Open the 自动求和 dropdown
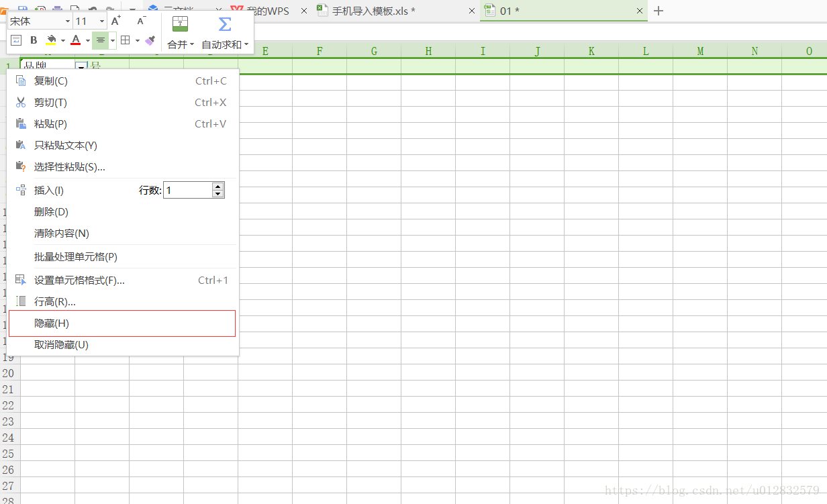 tap(225, 44)
